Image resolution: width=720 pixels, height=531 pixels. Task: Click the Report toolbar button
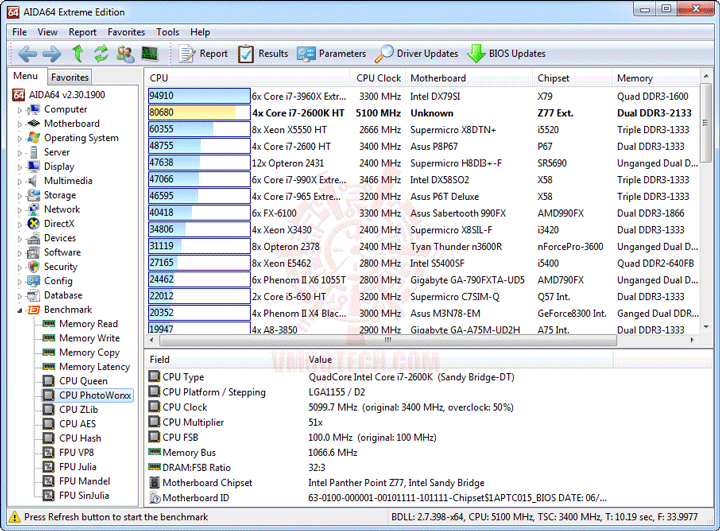pos(203,54)
